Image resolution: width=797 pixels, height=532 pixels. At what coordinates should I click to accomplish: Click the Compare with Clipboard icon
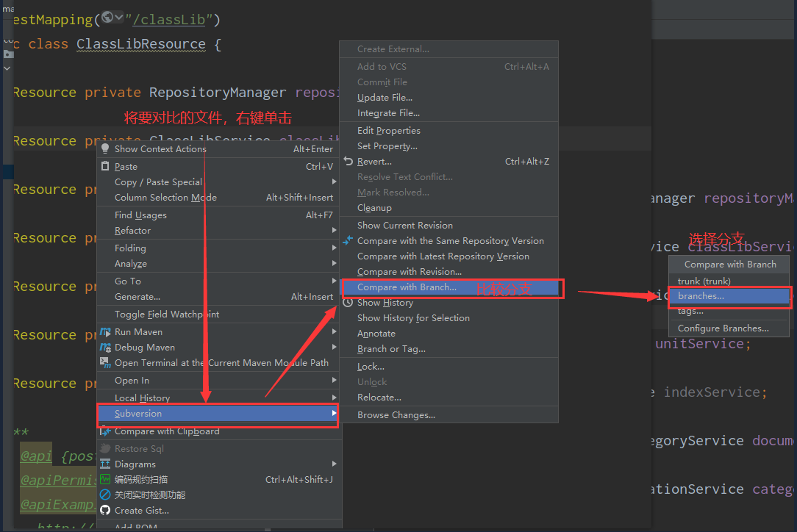point(105,431)
